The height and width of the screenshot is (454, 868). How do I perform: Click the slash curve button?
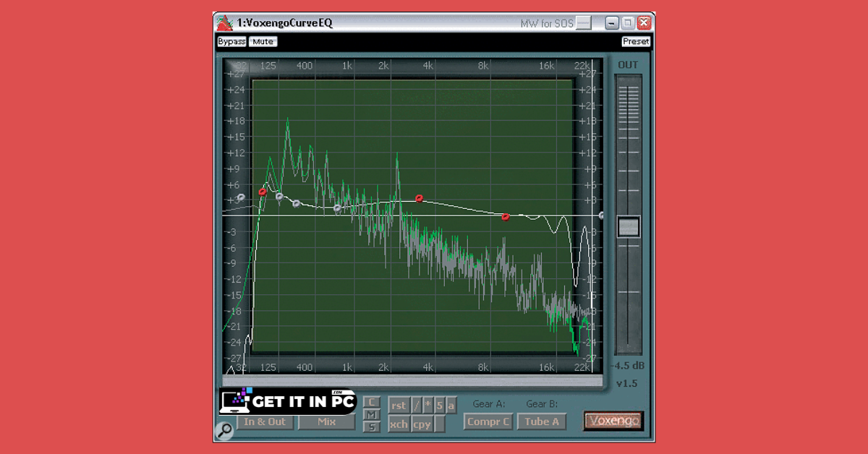[417, 406]
